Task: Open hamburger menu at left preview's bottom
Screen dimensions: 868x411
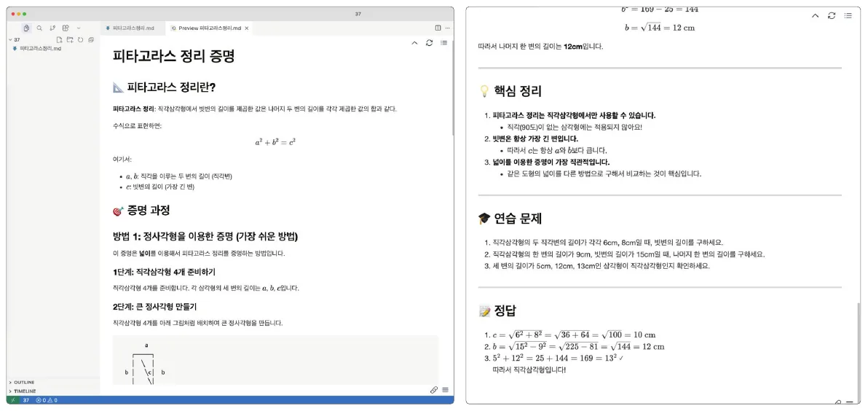Action: (445, 390)
